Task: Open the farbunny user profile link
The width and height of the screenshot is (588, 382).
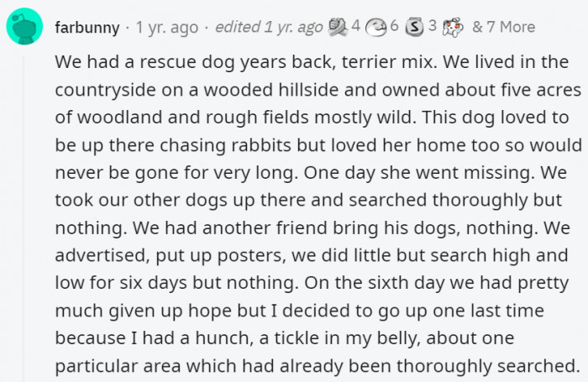Action: (x=87, y=28)
